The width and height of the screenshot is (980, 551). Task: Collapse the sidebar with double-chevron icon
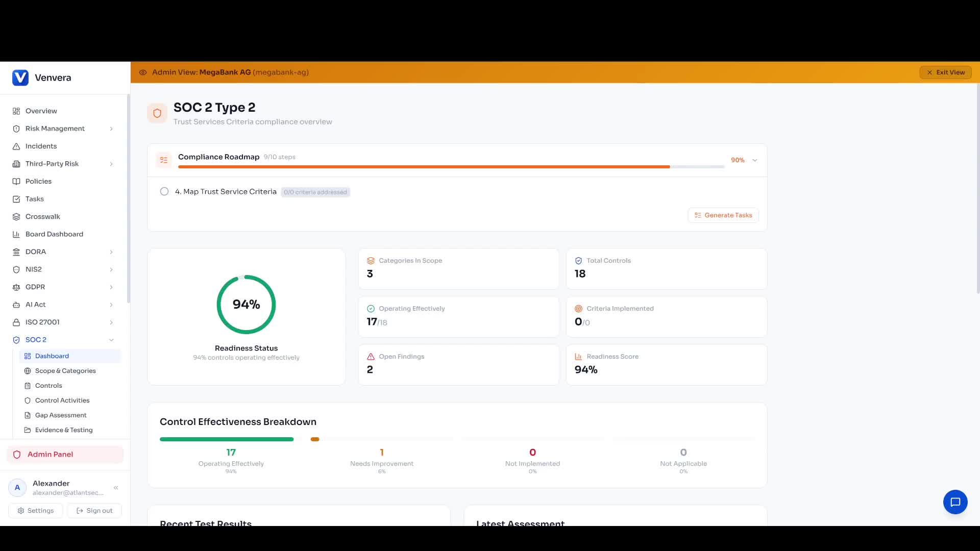tap(116, 488)
